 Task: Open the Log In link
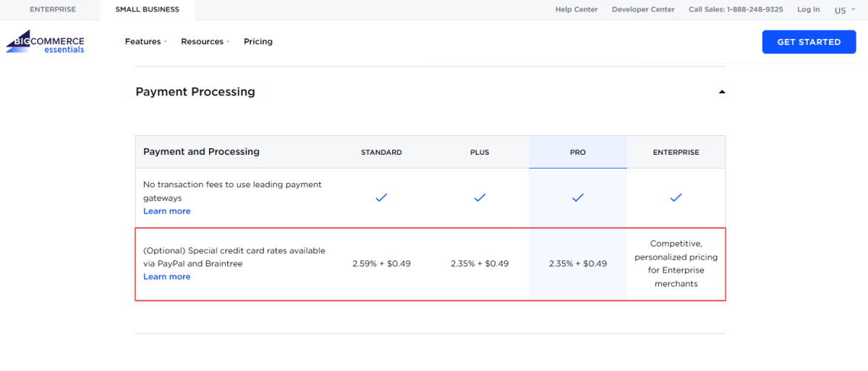[809, 9]
